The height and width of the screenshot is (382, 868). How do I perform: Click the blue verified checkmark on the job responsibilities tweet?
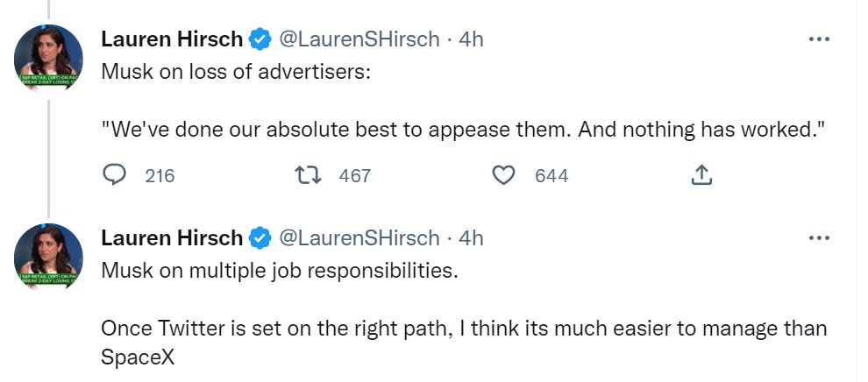coord(260,237)
